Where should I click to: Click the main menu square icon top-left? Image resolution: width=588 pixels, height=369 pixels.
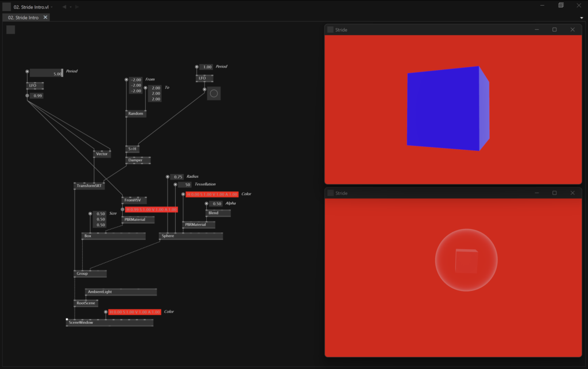[7, 7]
